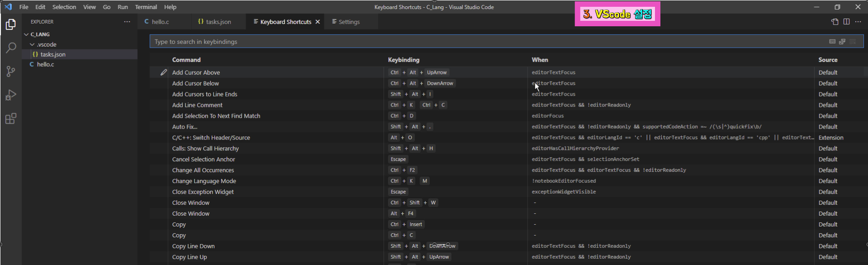Image resolution: width=868 pixels, height=265 pixels.
Task: Open the Explorer view in activity bar
Action: [11, 24]
